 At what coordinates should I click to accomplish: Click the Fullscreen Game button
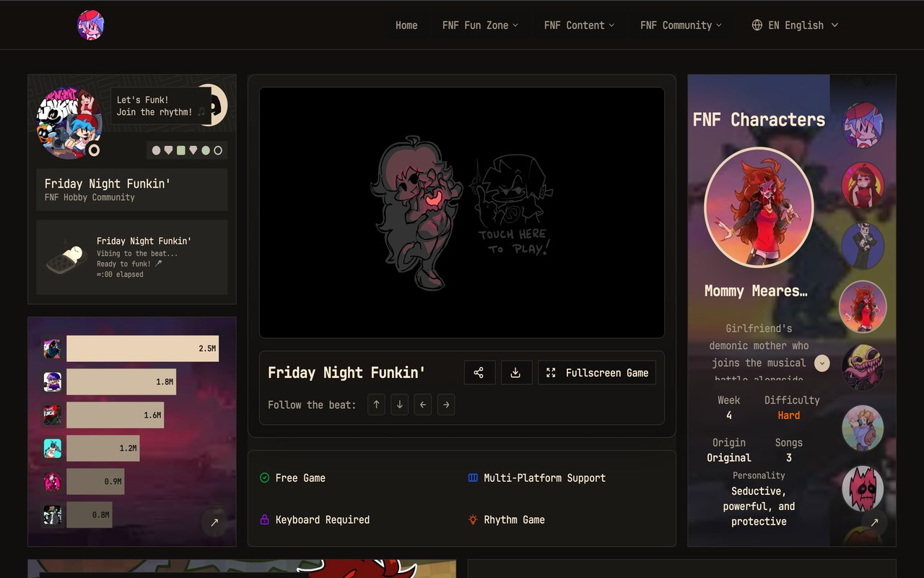[597, 372]
